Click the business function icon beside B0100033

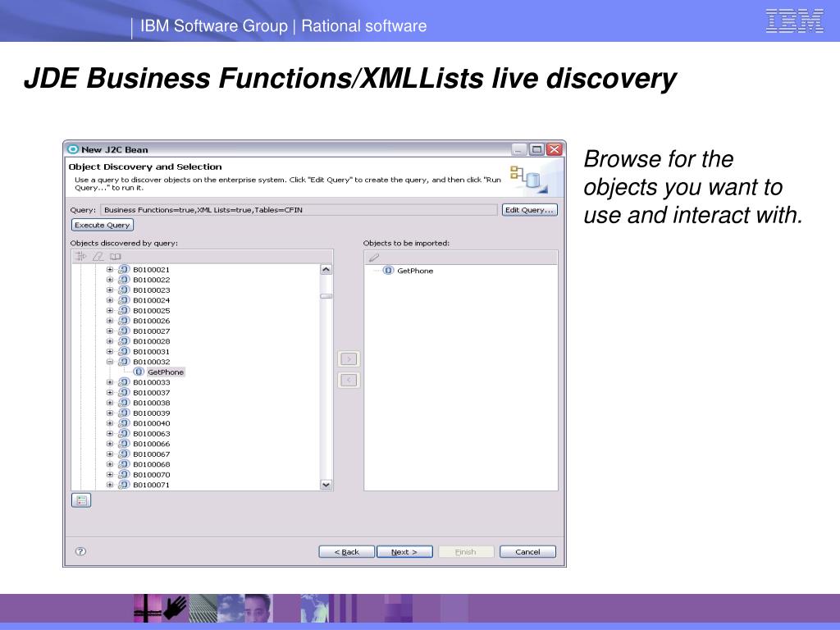[125, 382]
